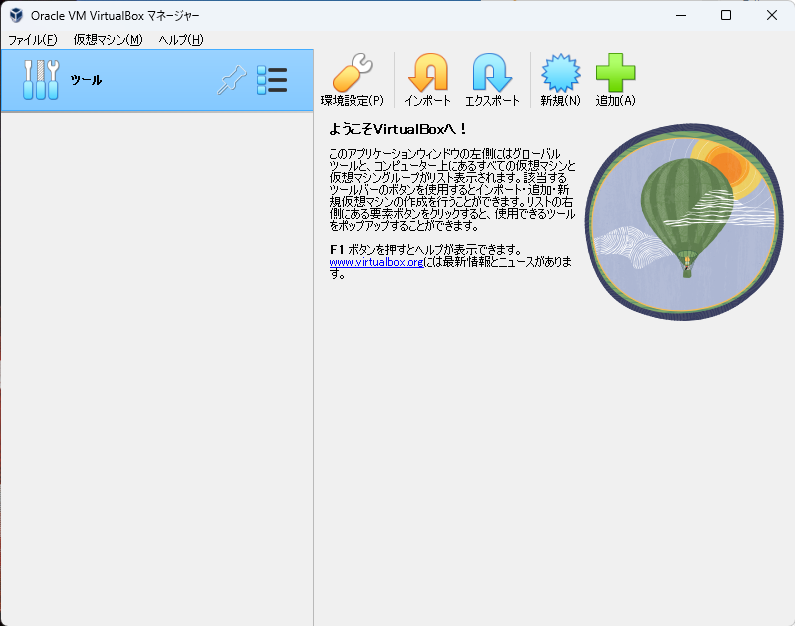The image size is (795, 626).
Task: Follow the www.virtualbox.org link
Action: click(376, 262)
